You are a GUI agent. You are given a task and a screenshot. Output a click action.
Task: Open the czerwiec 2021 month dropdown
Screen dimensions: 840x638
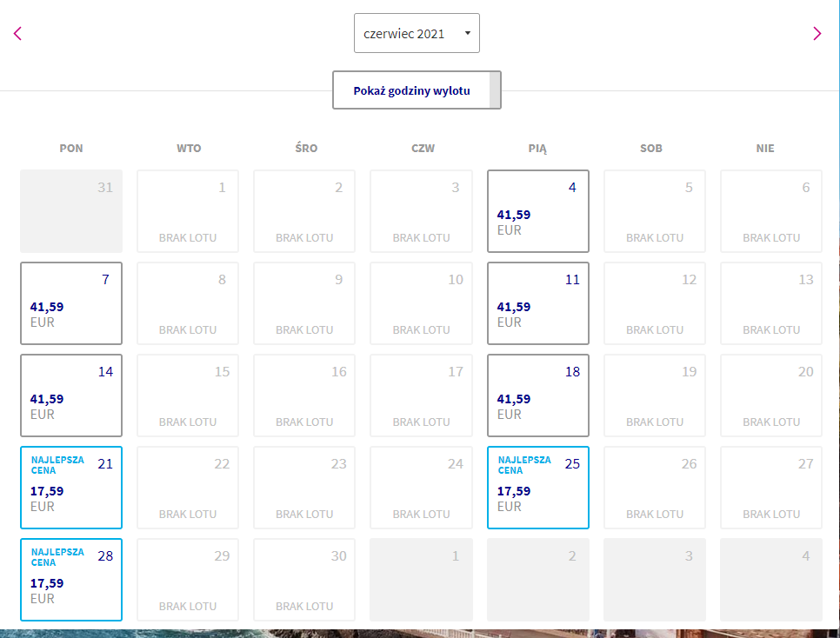click(x=417, y=33)
